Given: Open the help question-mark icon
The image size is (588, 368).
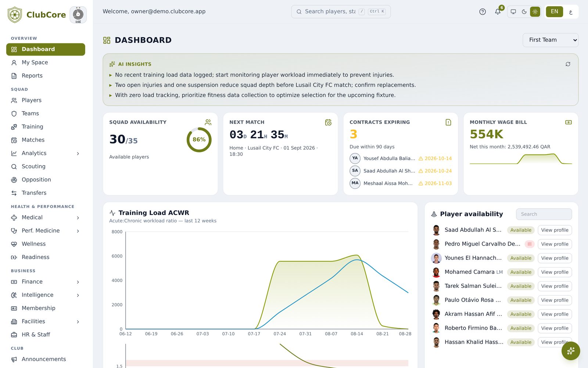Looking at the screenshot, I should [483, 12].
